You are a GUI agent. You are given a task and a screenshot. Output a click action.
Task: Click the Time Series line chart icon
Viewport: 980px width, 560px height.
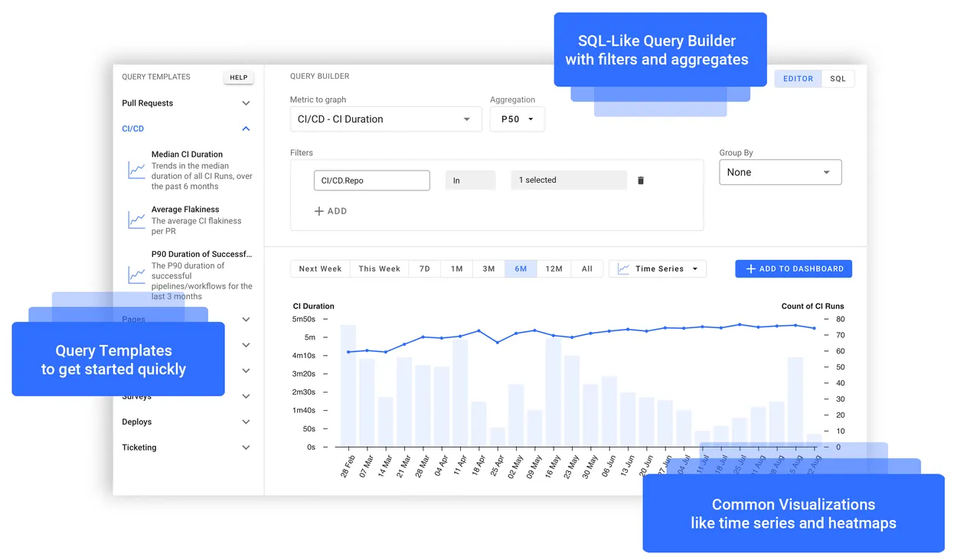pos(623,269)
